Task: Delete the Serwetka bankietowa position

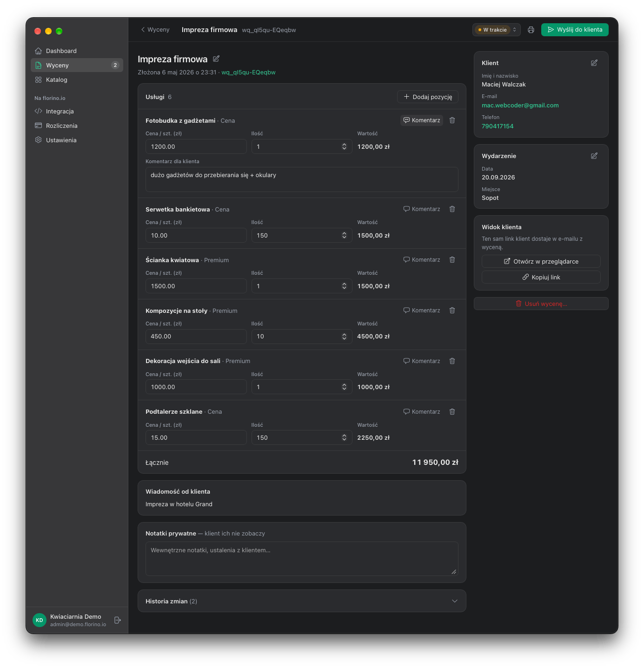Action: pyautogui.click(x=452, y=209)
